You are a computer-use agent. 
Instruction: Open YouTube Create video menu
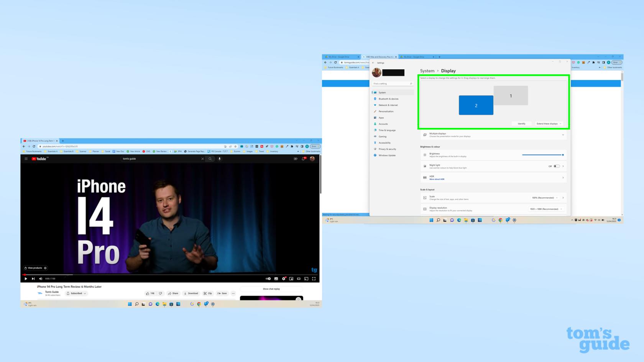tap(296, 159)
